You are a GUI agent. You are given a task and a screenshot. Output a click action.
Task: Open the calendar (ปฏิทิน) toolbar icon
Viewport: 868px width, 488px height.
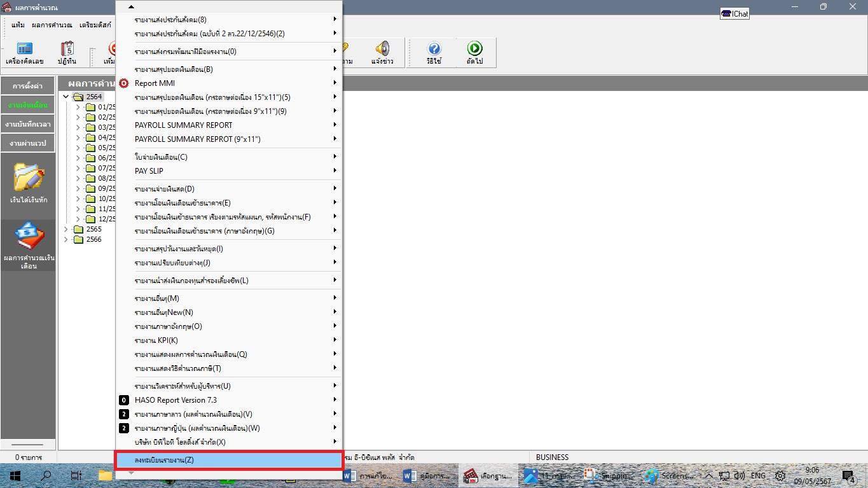click(x=67, y=50)
